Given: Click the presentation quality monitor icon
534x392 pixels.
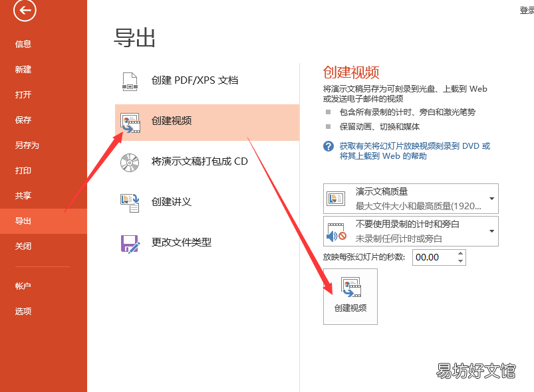Looking at the screenshot, I should pos(336,199).
